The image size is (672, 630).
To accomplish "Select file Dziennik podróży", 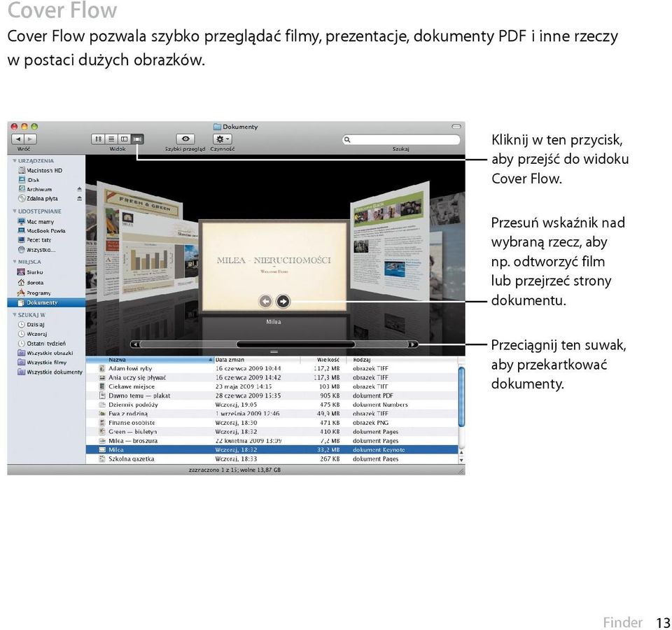I will tap(272, 405).
